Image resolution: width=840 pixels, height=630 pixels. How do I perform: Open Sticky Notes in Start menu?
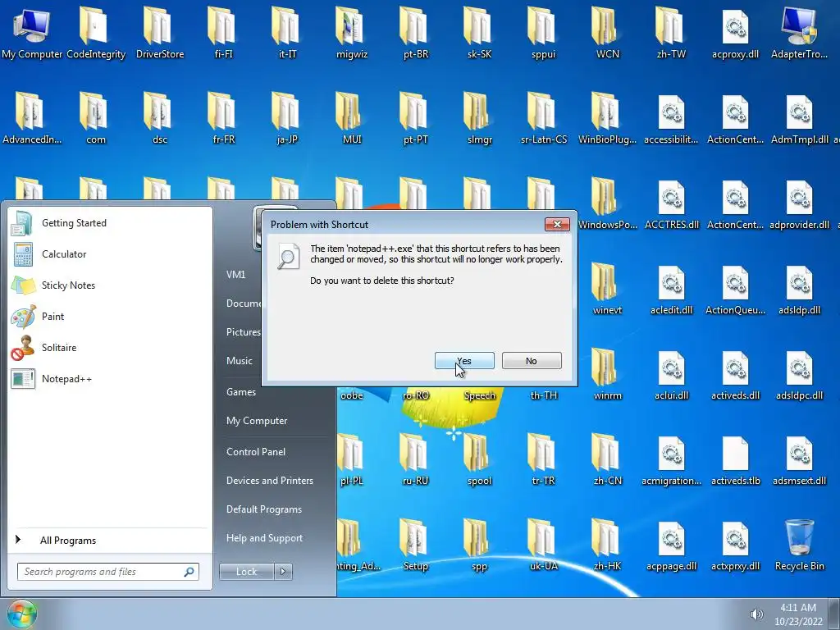pos(110,285)
